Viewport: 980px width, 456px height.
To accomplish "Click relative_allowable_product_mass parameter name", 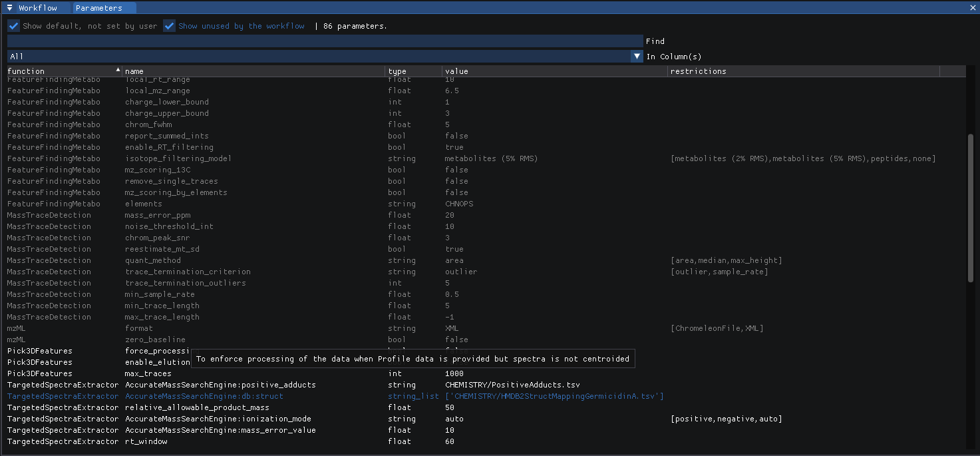I will click(197, 407).
